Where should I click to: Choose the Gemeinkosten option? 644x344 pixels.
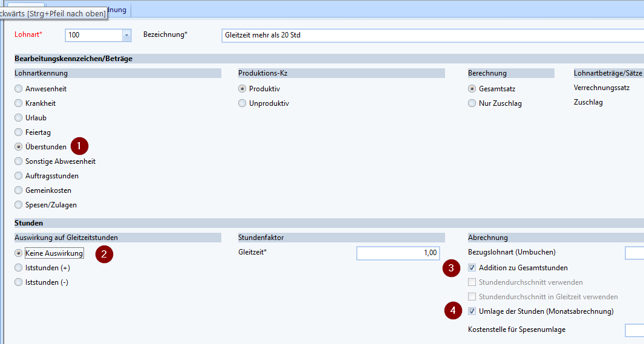[19, 190]
